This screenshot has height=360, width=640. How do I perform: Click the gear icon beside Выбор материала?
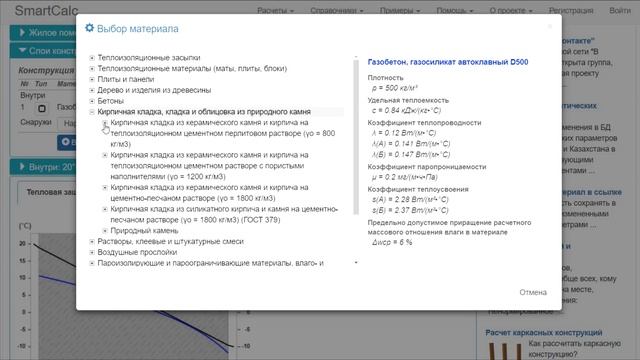coord(89,28)
